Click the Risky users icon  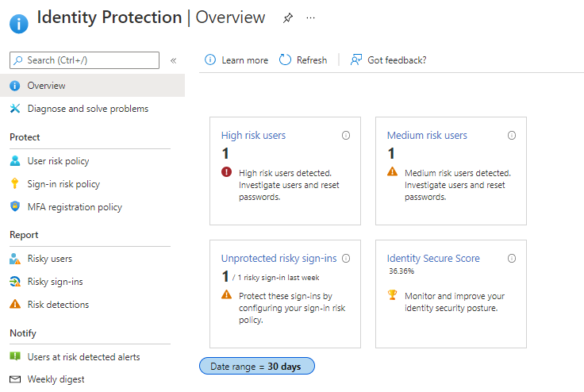tap(15, 259)
